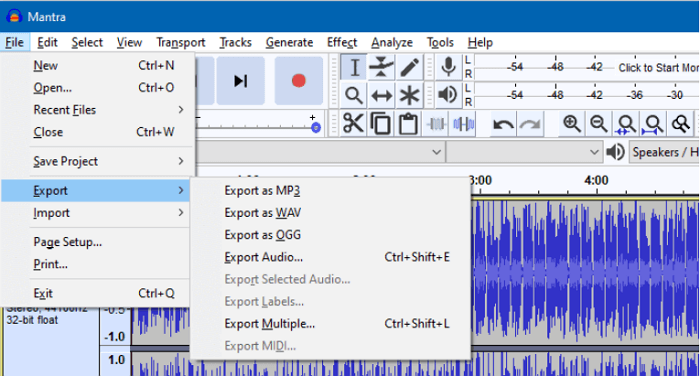
Task: Choose New from File menu
Action: (97, 66)
